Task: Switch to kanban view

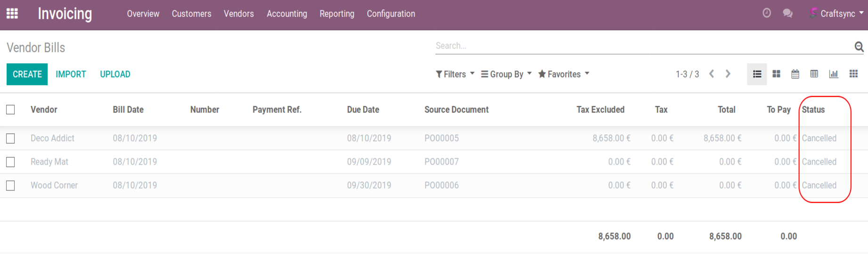Action: (x=776, y=74)
